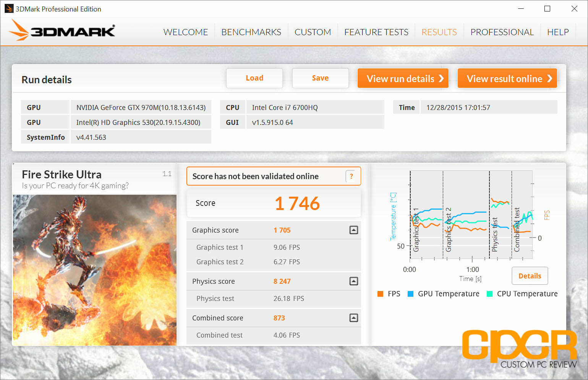The width and height of the screenshot is (588, 380).
Task: Click the NVIDIA GeForce GTX 970M entry
Action: 141,107
